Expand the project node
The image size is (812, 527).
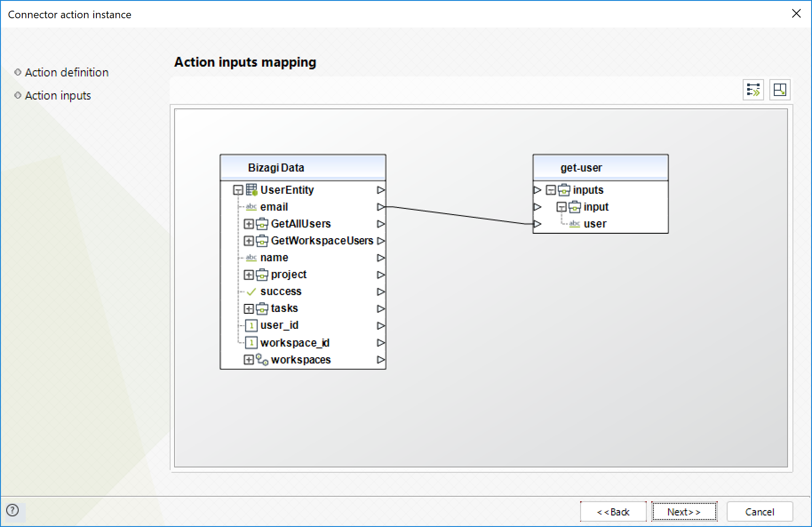[x=249, y=275]
